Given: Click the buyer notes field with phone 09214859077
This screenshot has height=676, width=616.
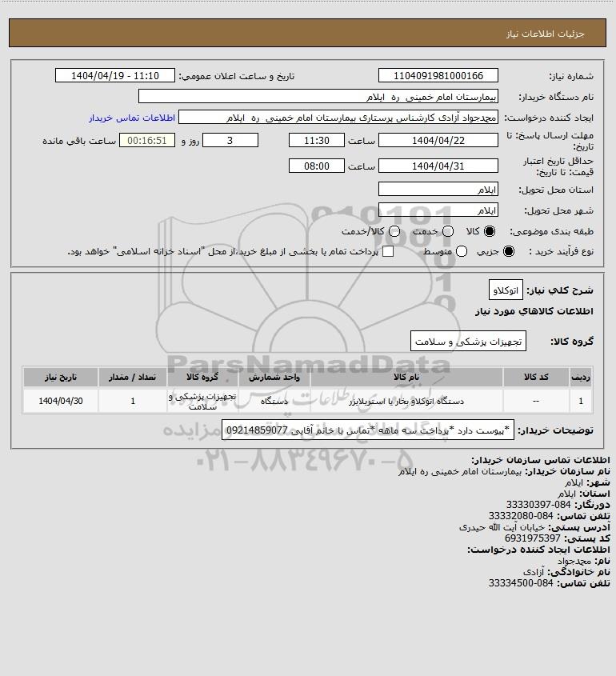Looking at the screenshot, I should (368, 430).
